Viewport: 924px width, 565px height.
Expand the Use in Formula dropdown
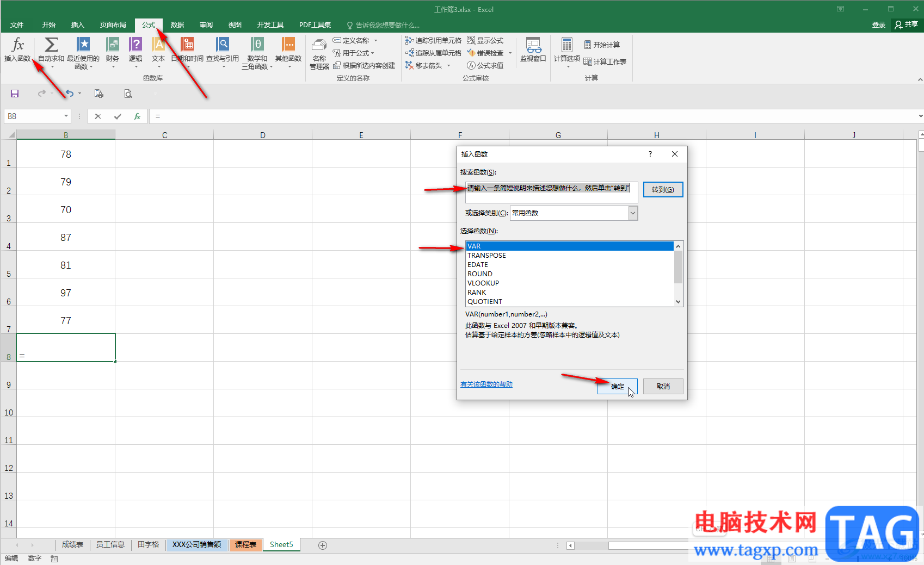pyautogui.click(x=373, y=53)
